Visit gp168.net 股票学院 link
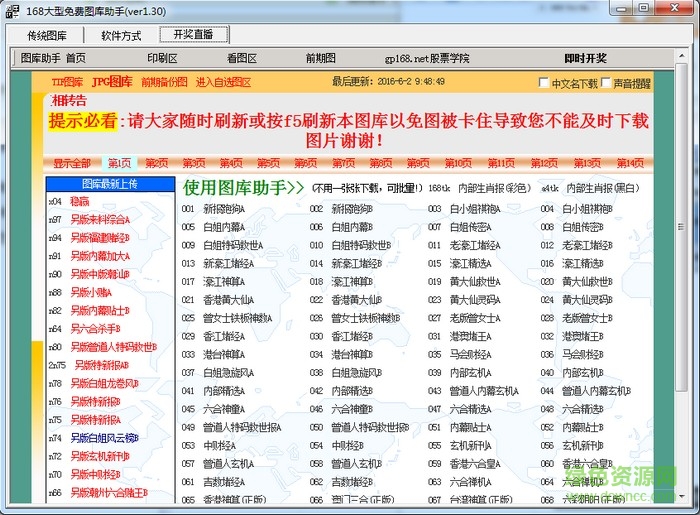 click(427, 58)
